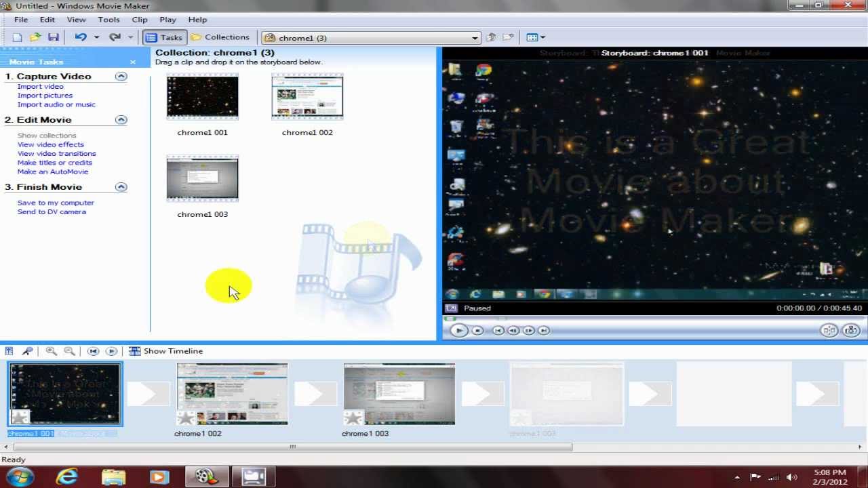Viewport: 868px width, 488px height.
Task: Split the clip at current frame
Action: point(829,331)
